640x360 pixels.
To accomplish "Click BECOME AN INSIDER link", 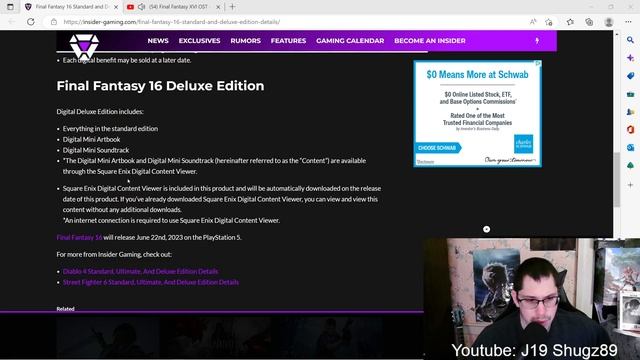I will 430,41.
